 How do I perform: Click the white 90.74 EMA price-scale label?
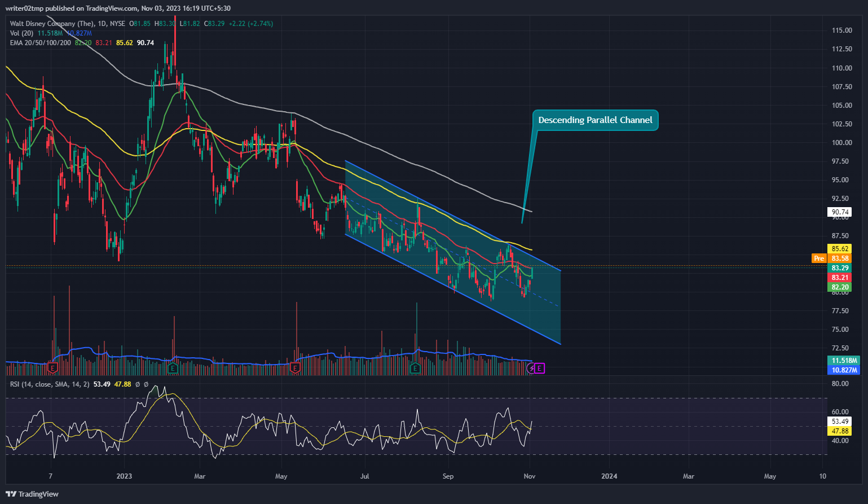pyautogui.click(x=840, y=212)
